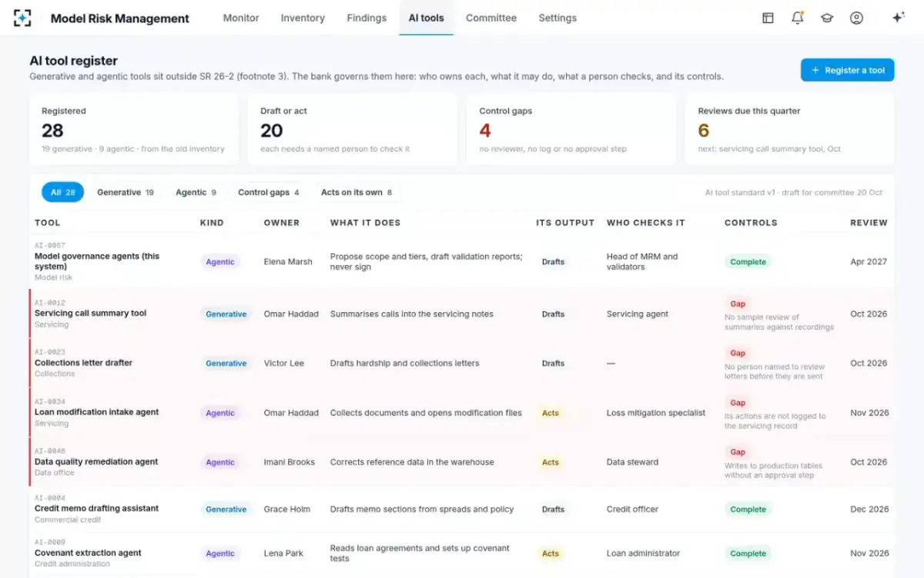Filter by Acts on its own chip
The width and height of the screenshot is (924, 578).
pyautogui.click(x=356, y=193)
